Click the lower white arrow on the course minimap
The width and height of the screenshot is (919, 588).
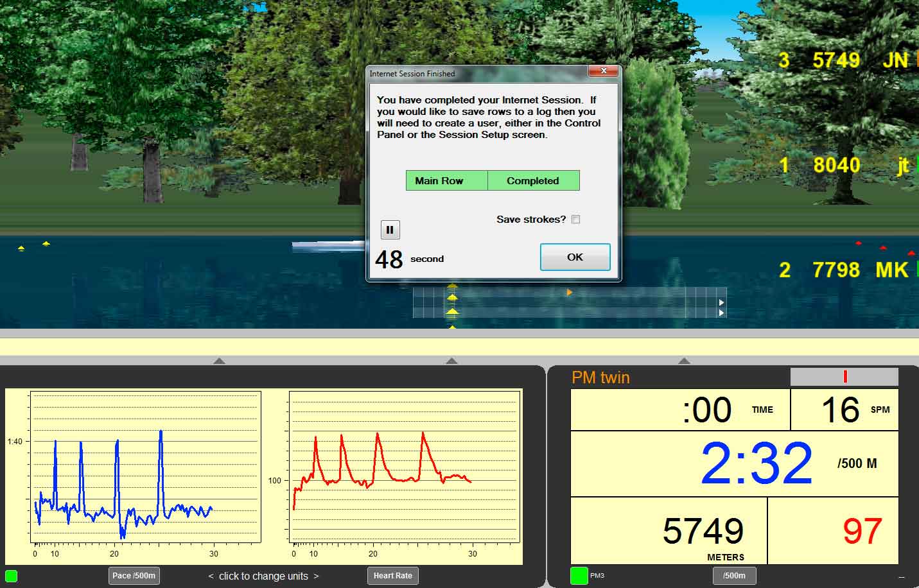click(x=722, y=313)
